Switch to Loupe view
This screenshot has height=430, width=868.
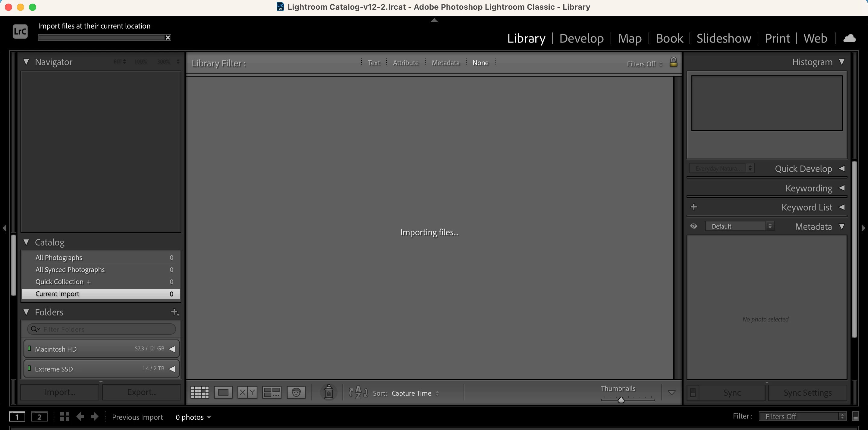(223, 392)
